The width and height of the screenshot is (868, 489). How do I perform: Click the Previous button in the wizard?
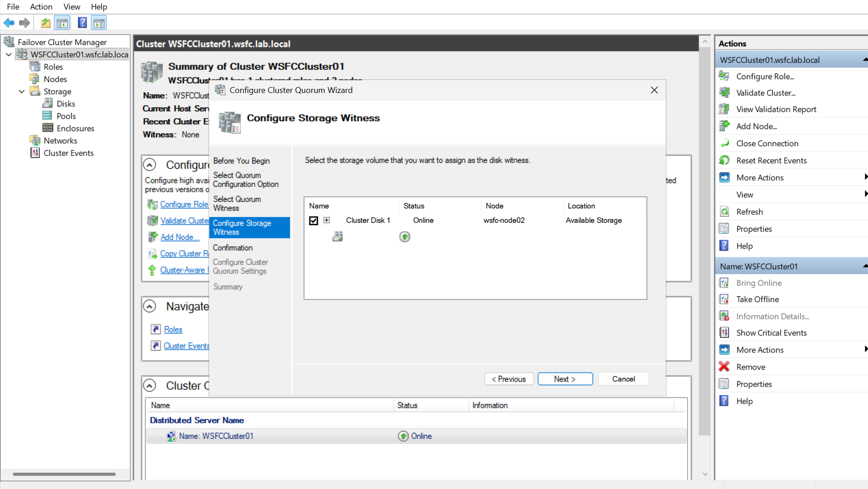click(509, 379)
